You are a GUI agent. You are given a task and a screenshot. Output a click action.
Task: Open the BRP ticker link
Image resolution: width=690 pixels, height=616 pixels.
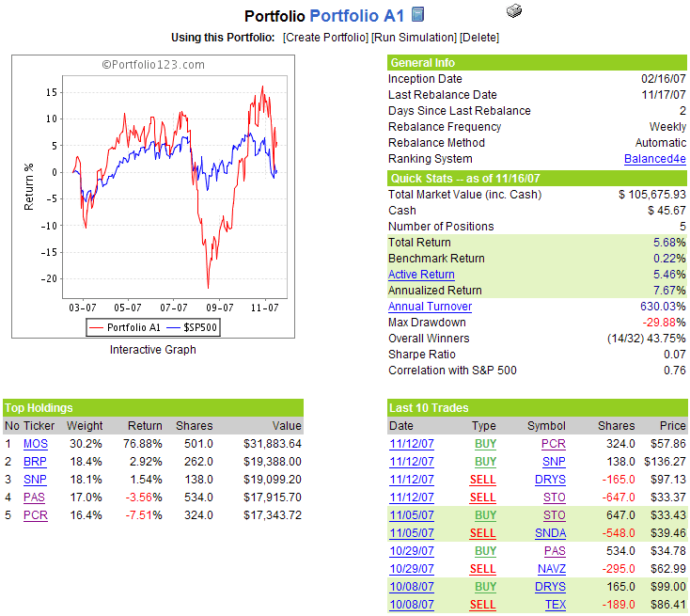coord(35,462)
